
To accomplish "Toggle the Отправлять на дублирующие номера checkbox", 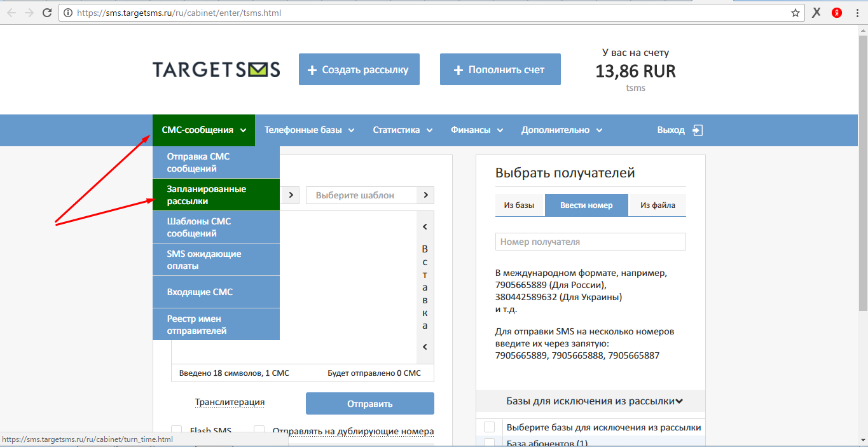I will click(x=259, y=431).
